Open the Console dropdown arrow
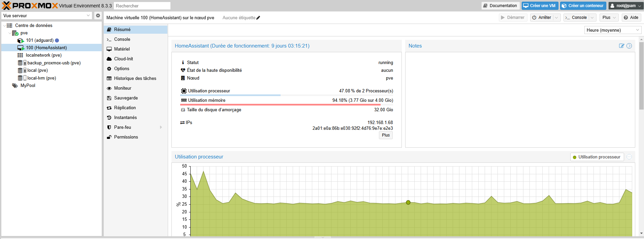 point(592,18)
